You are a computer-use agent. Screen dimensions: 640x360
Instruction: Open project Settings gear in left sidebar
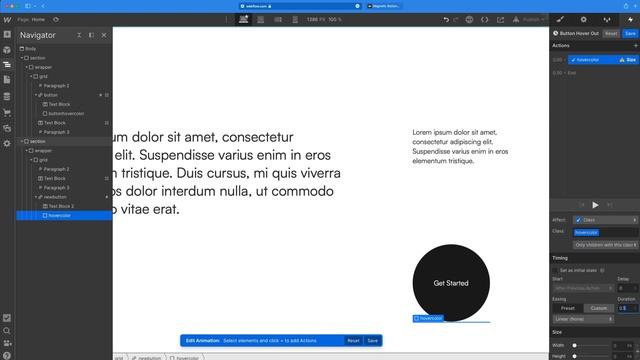(7, 144)
